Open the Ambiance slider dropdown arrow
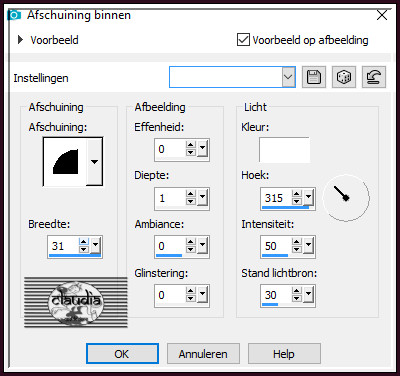Viewport: 400px width, 376px height. pyautogui.click(x=202, y=245)
